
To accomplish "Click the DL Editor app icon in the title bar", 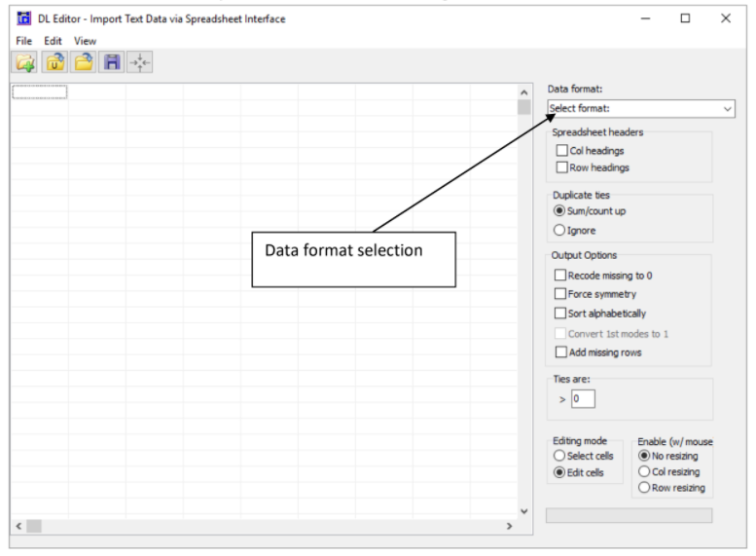I will coord(23,19).
